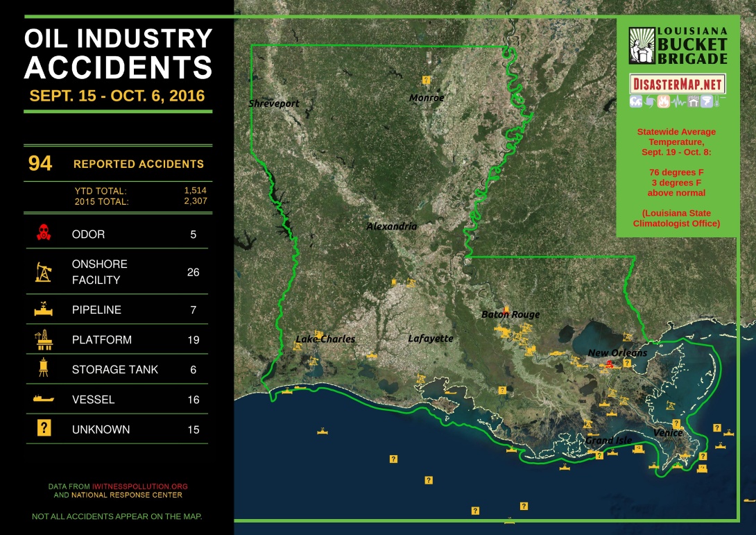Click the red Odor gas mask legend icon
This screenshot has height=535, width=756.
[x=43, y=235]
